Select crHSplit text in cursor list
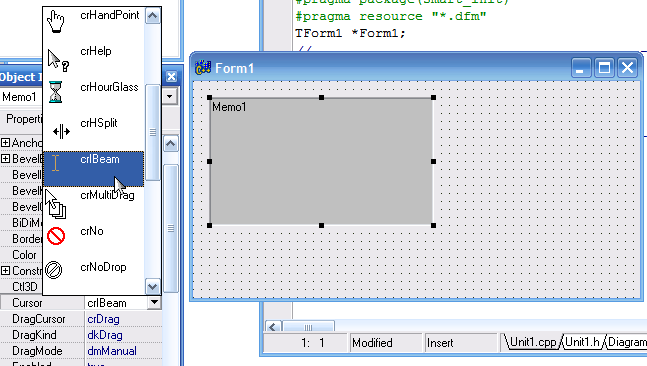The height and width of the screenshot is (366, 647). tap(99, 123)
